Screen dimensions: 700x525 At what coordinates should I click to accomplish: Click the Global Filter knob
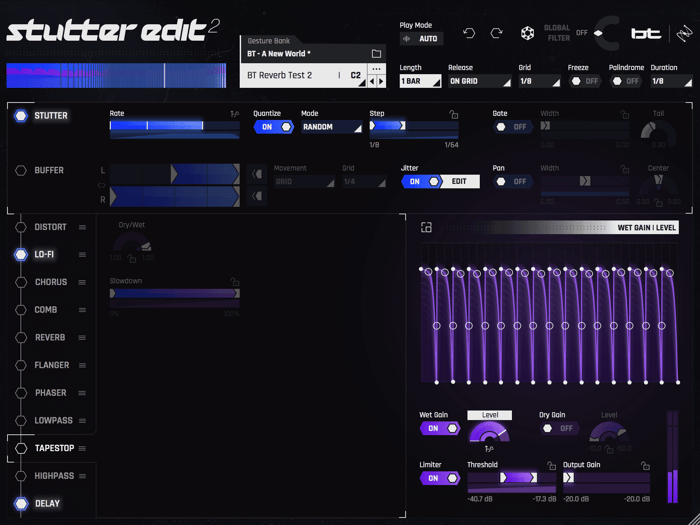tap(608, 33)
